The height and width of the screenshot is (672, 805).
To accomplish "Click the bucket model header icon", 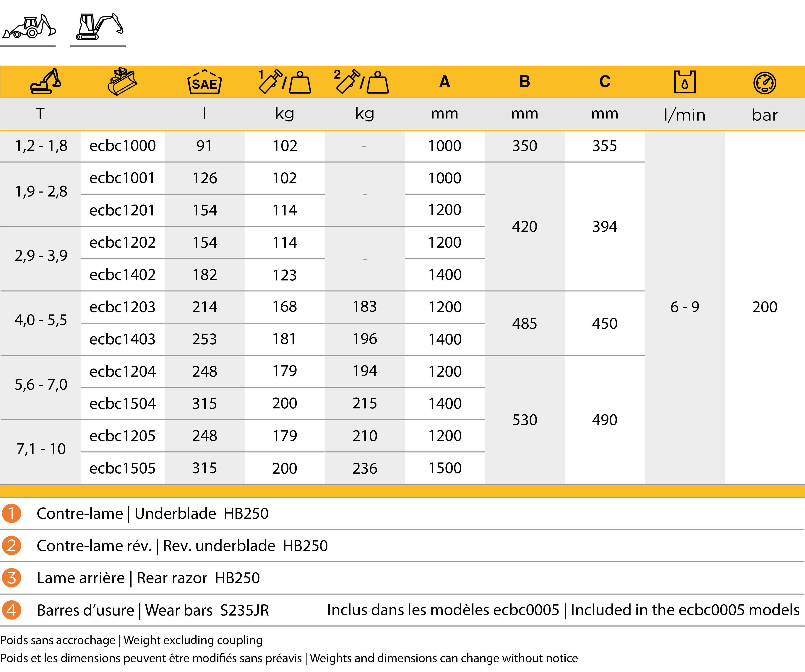I will [x=122, y=81].
